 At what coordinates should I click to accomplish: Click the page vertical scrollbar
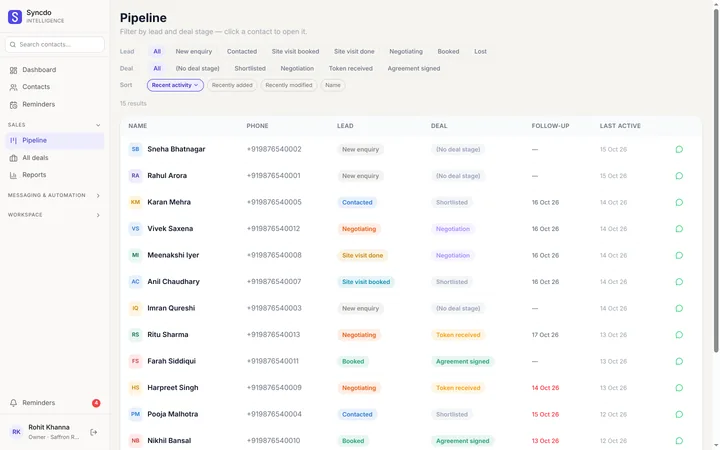716,181
